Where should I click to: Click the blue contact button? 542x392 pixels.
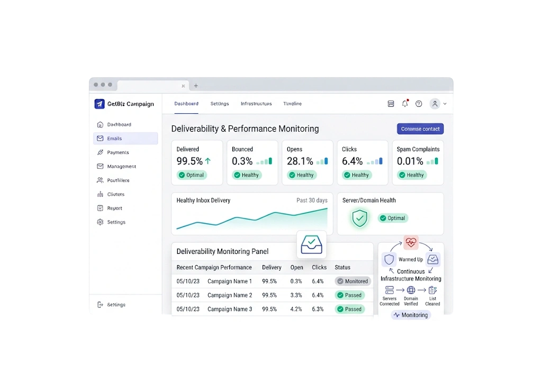tap(420, 129)
